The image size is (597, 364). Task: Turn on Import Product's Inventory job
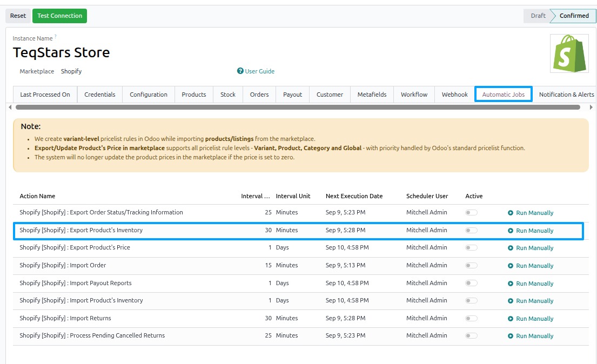(471, 300)
